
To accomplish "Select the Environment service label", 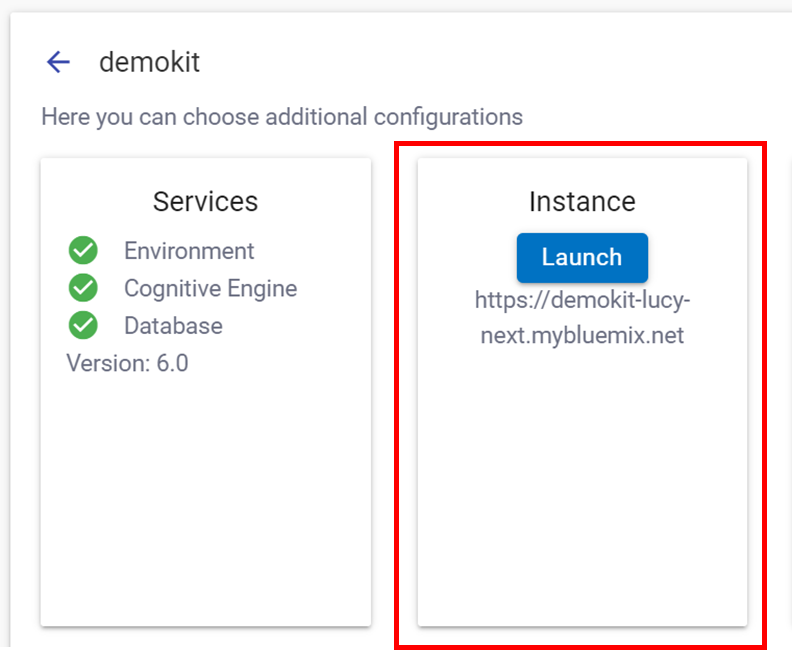I will click(x=189, y=251).
